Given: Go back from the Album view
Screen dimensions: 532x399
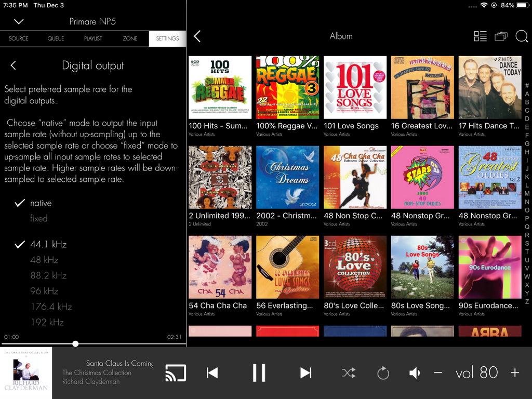Looking at the screenshot, I should pos(197,36).
